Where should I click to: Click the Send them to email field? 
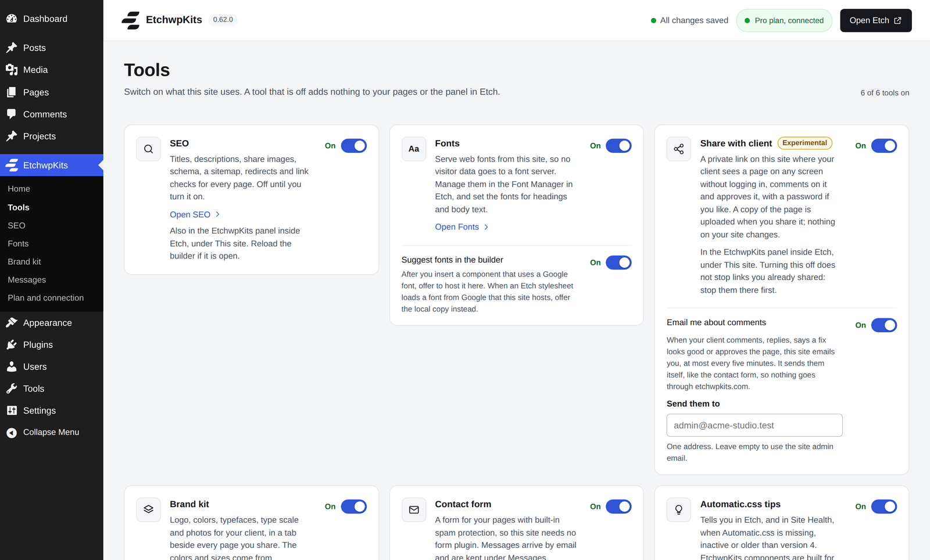point(754,425)
